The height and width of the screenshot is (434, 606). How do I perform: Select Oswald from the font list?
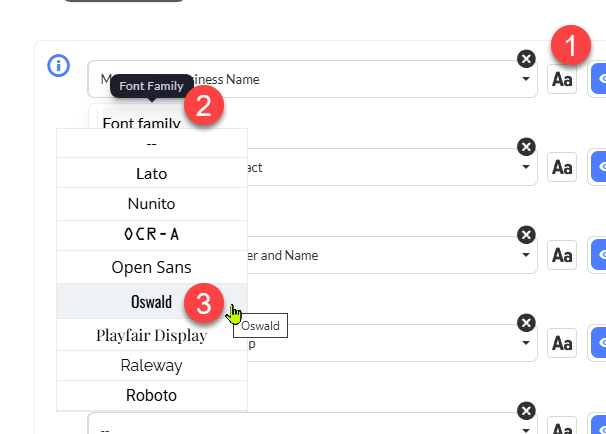[x=152, y=301]
